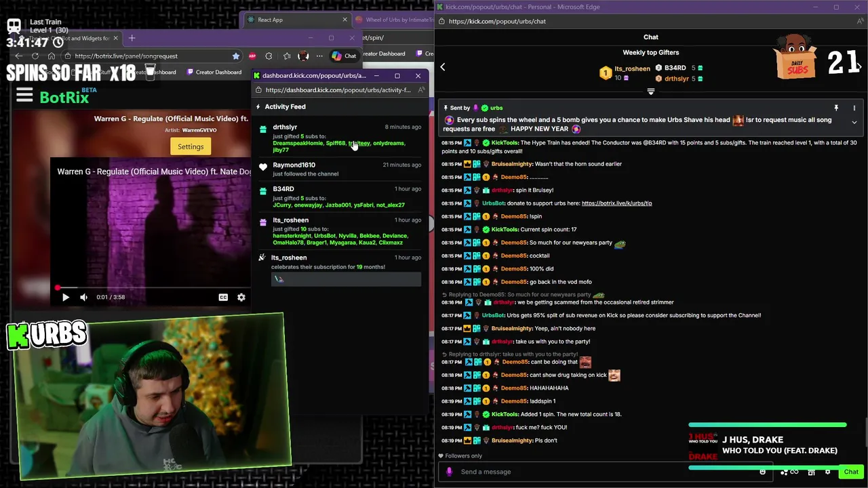Viewport: 868px width, 488px height.
Task: Click the dashboard.kick.com activity-feed address bar
Action: point(338,89)
